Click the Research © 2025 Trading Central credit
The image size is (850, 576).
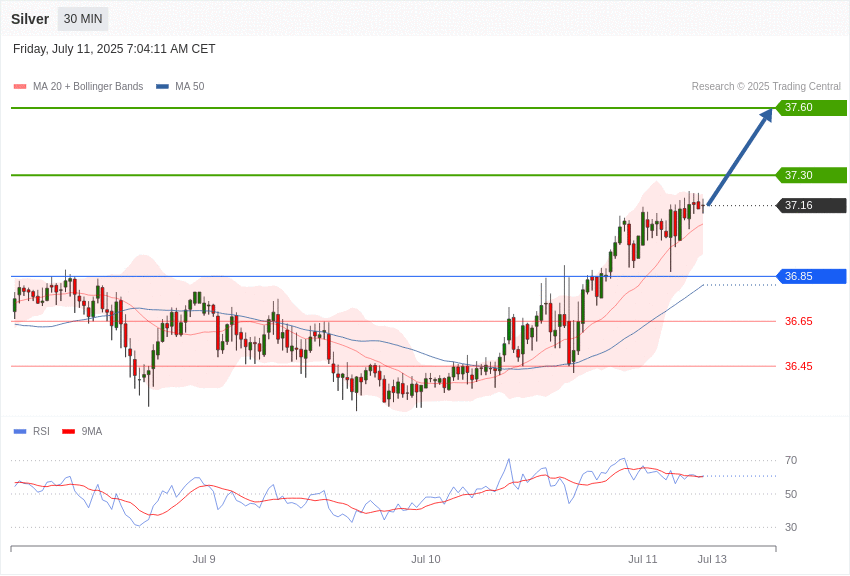click(x=766, y=86)
